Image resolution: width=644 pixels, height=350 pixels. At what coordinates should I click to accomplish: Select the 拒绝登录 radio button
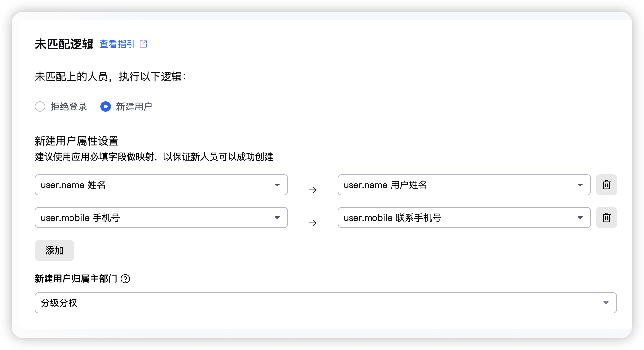(40, 107)
